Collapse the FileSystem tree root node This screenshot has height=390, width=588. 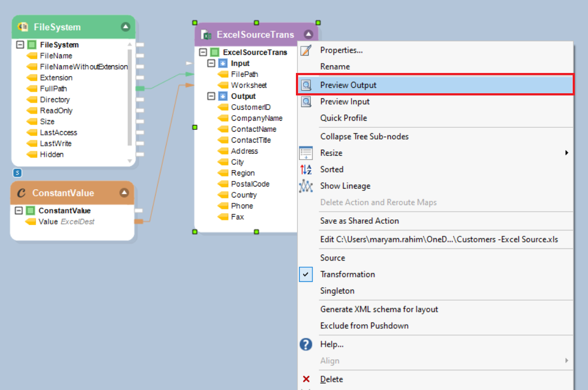pos(20,45)
